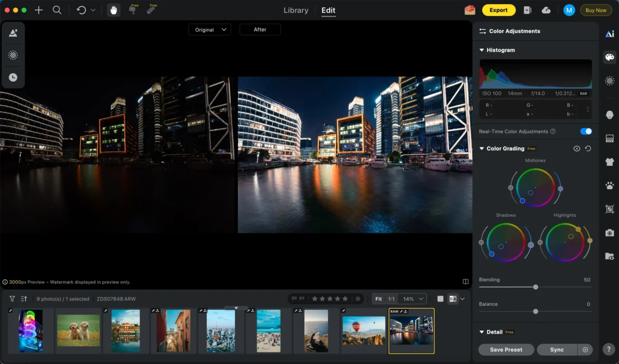Open the Original view dropdown

[209, 30]
